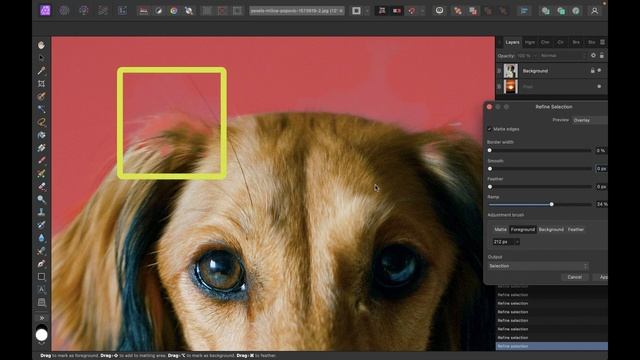This screenshot has height=360, width=640.
Task: Switch to the Export Persona icon
Action: (122, 11)
